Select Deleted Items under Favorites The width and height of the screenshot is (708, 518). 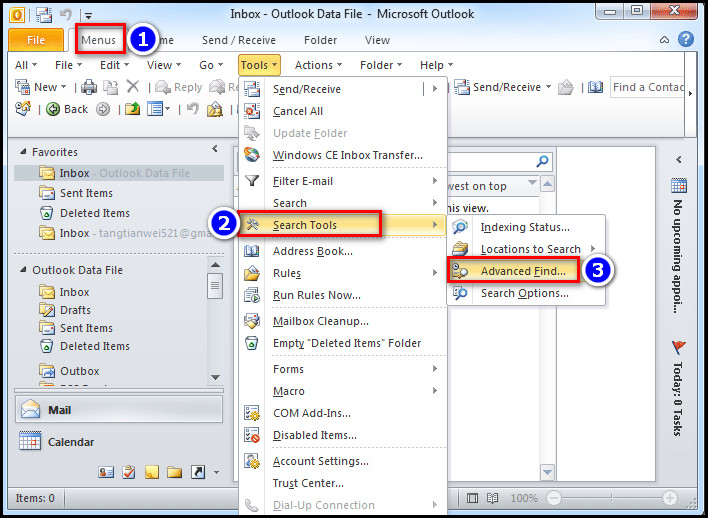pyautogui.click(x=84, y=213)
